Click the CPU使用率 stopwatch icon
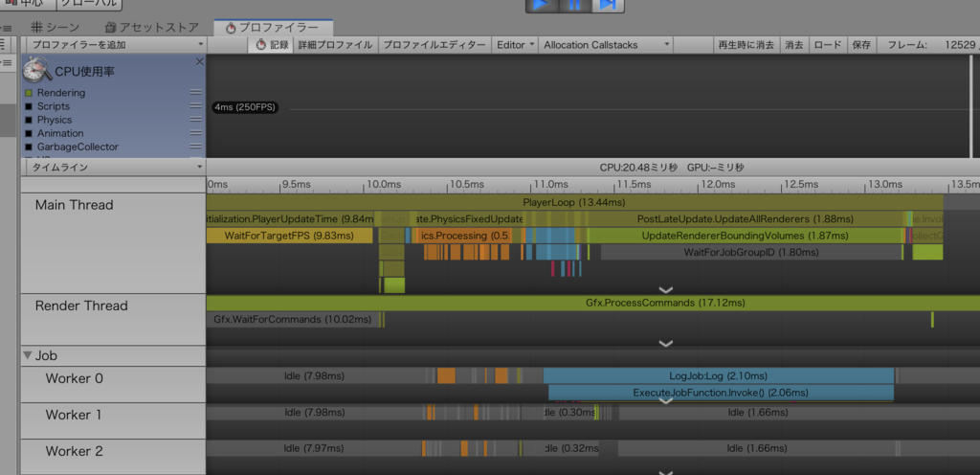 (x=37, y=71)
